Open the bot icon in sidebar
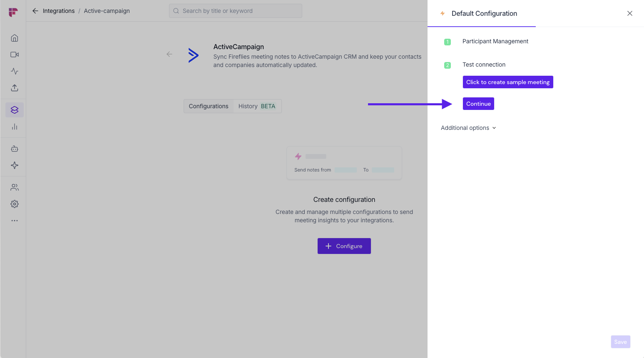This screenshot has height=358, width=644. click(15, 149)
